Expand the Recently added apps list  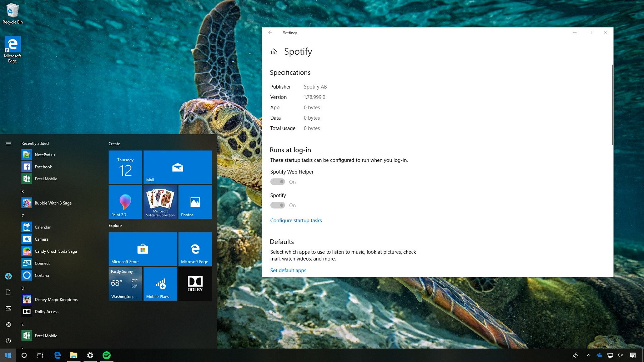pyautogui.click(x=35, y=143)
